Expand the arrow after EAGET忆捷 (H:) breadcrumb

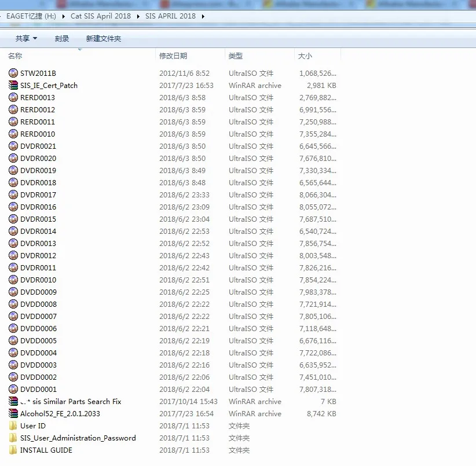64,16
